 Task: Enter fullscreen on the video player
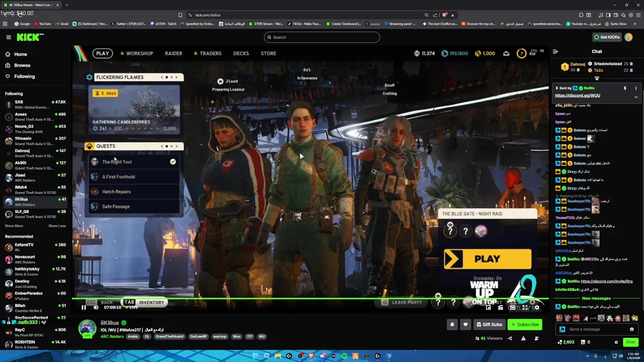(525, 307)
